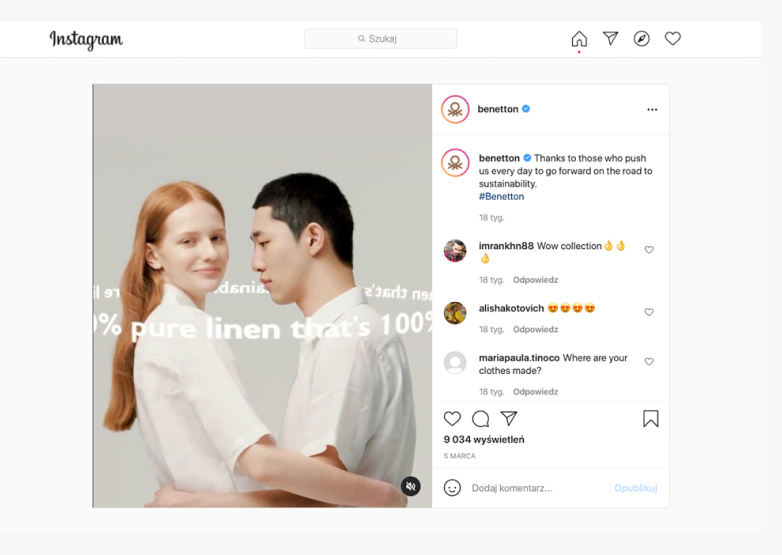Reply to mariapaula.tinoco via Odpowiedz
The height and width of the screenshot is (555, 782).
[535, 391]
